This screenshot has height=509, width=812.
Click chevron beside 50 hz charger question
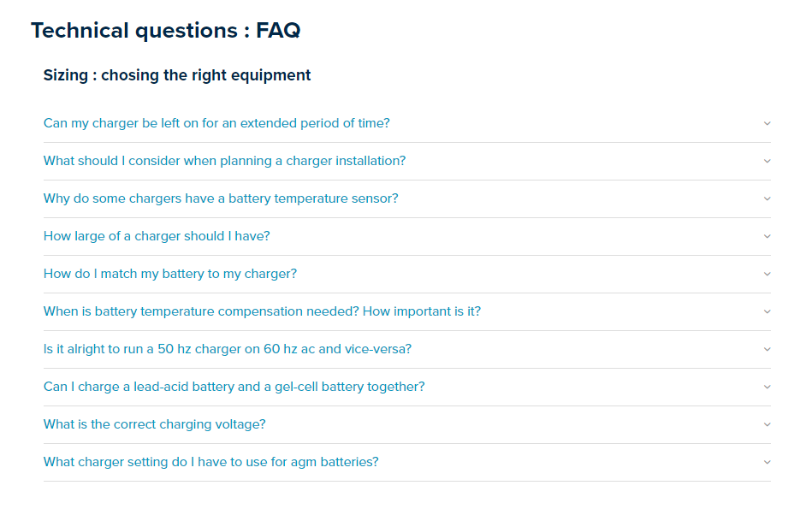click(x=767, y=349)
